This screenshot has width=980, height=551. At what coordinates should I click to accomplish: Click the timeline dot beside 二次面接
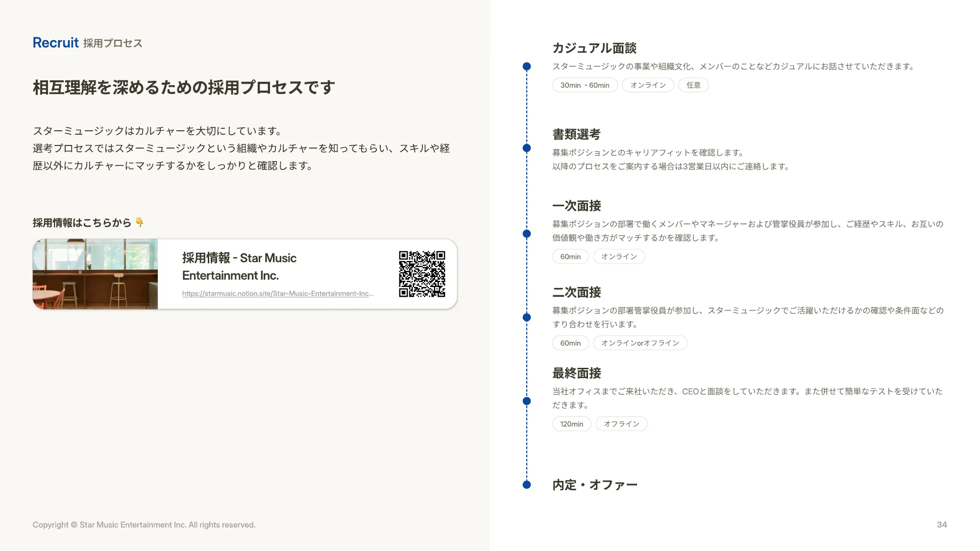pyautogui.click(x=527, y=317)
